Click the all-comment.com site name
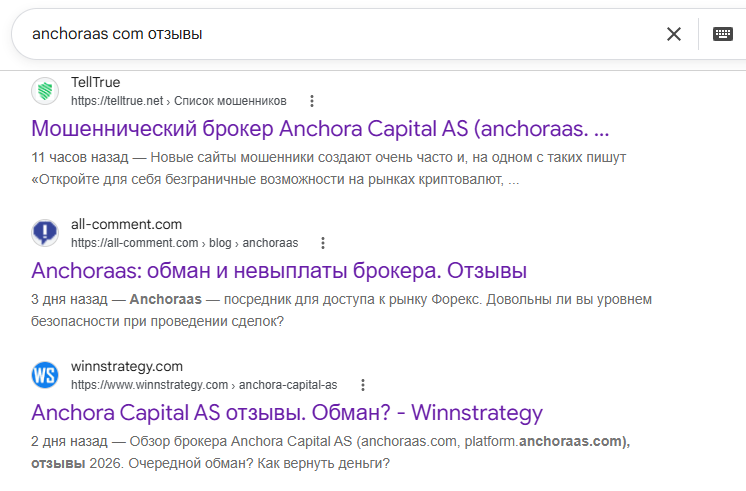 127,224
